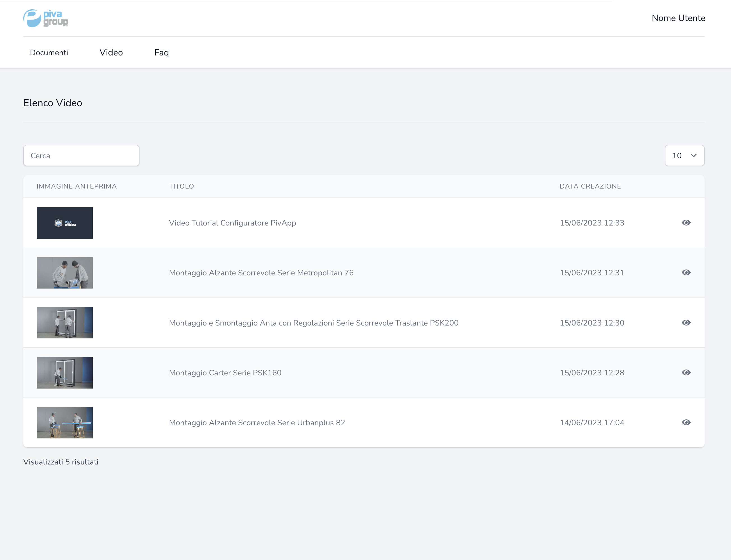Go to the Documenti tab

tap(49, 52)
